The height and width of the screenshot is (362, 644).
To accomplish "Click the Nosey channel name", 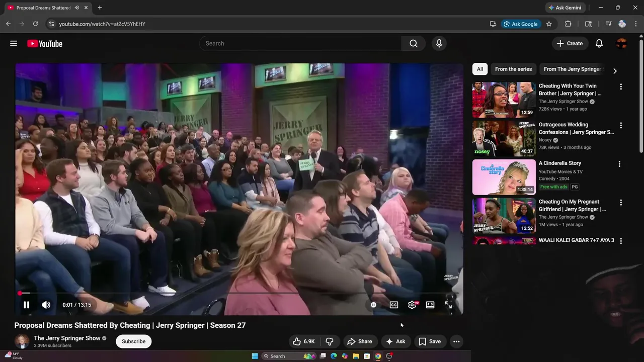I will 545,140.
